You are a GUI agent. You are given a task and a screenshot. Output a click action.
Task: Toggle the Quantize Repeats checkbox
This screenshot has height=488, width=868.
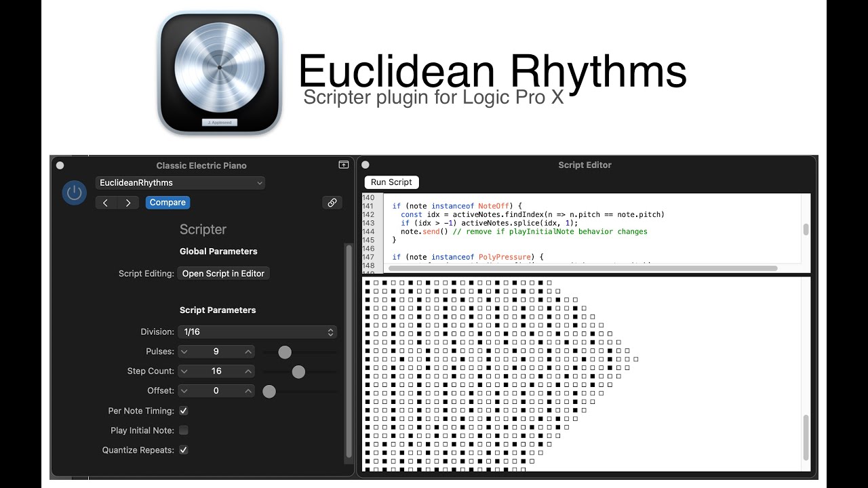pyautogui.click(x=183, y=450)
